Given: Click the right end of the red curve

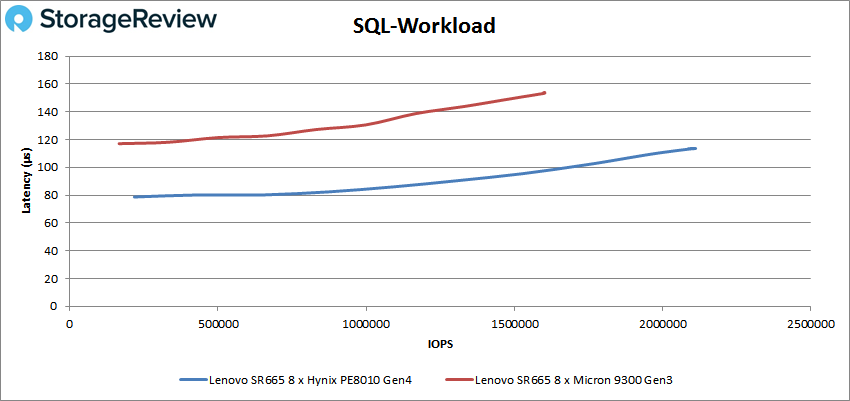Looking at the screenshot, I should point(544,93).
